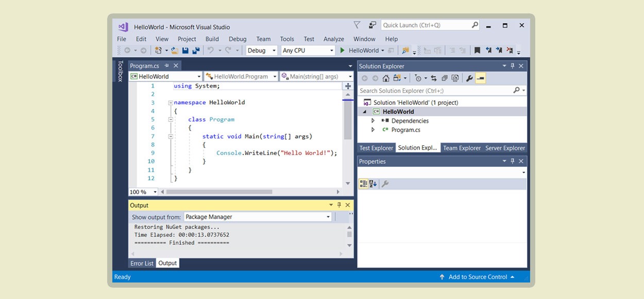644x299 pixels.
Task: Open the Toolbox side tab
Action: (x=120, y=71)
